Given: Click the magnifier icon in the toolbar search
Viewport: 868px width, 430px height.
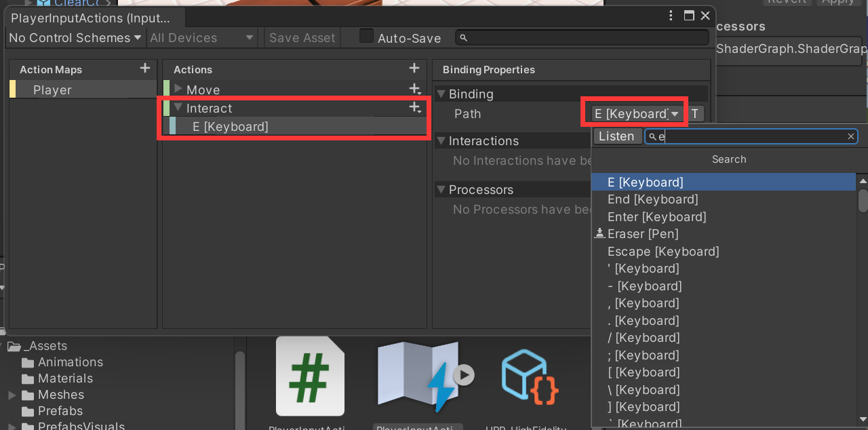Looking at the screenshot, I should point(464,38).
